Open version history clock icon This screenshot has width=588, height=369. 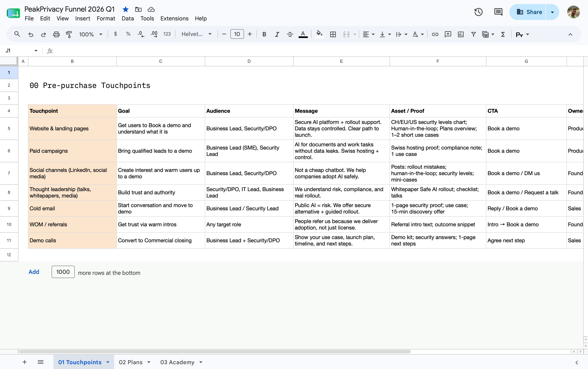pyautogui.click(x=478, y=12)
